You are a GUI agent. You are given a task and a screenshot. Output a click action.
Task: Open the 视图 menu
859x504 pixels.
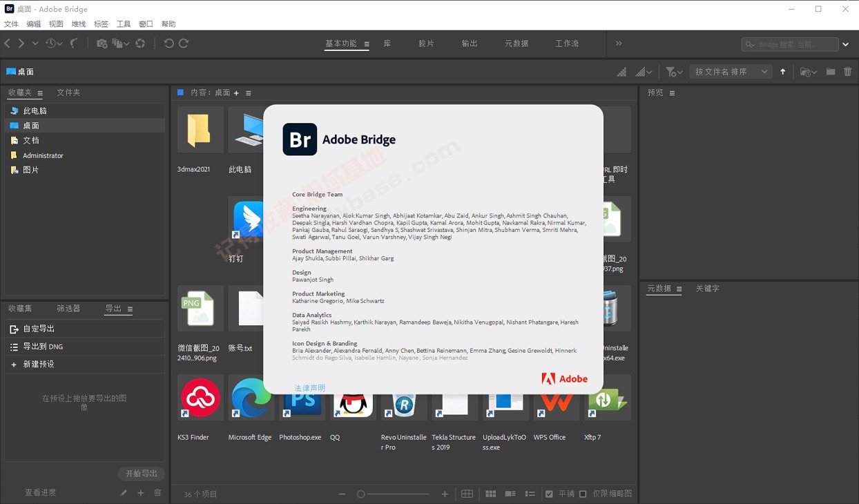tap(56, 24)
